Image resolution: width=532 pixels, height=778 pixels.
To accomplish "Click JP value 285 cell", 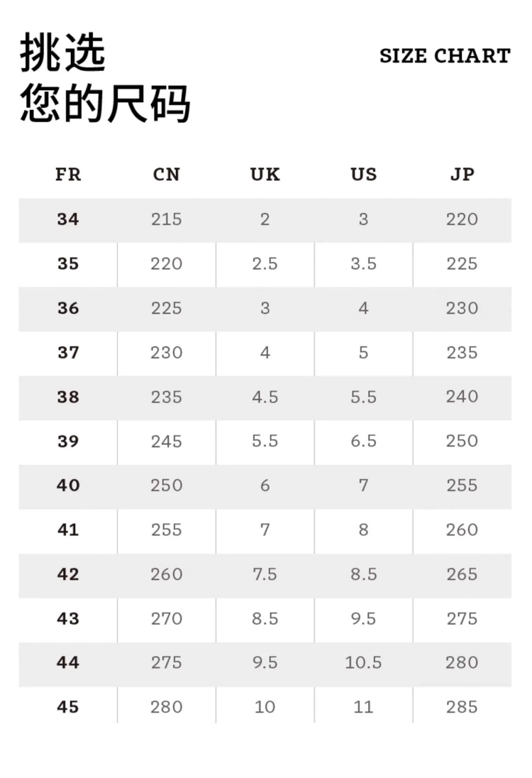I will click(462, 707).
